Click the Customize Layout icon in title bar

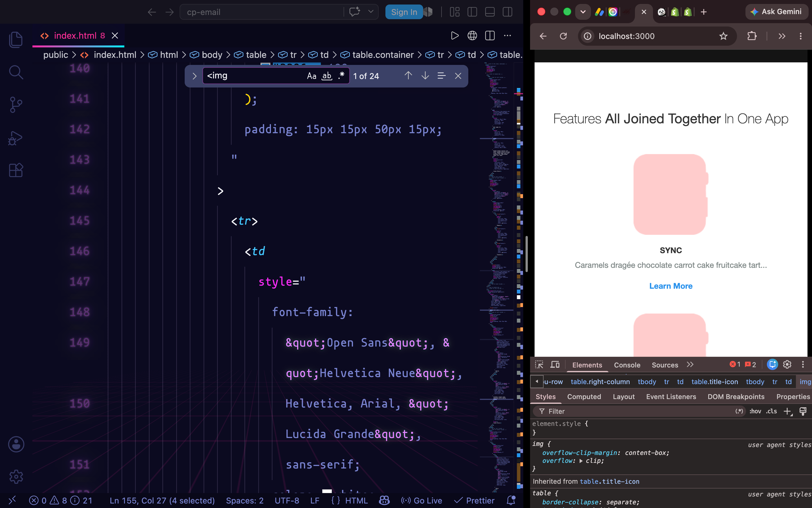(455, 12)
